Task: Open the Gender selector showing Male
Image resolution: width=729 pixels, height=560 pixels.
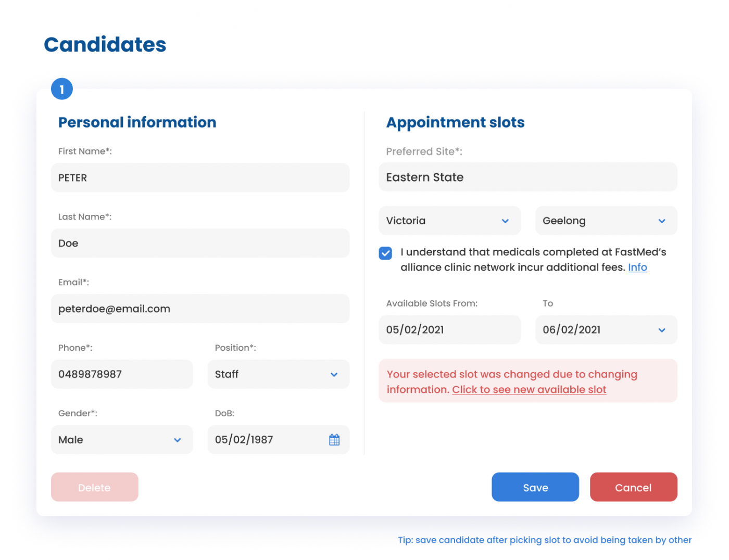Action: tap(122, 440)
